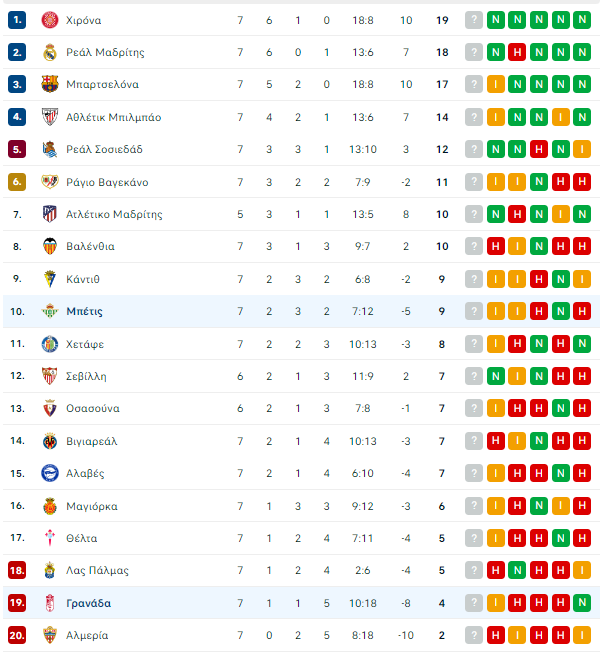Open the Μπέτις team link
This screenshot has height=655, width=606.
click(x=84, y=312)
